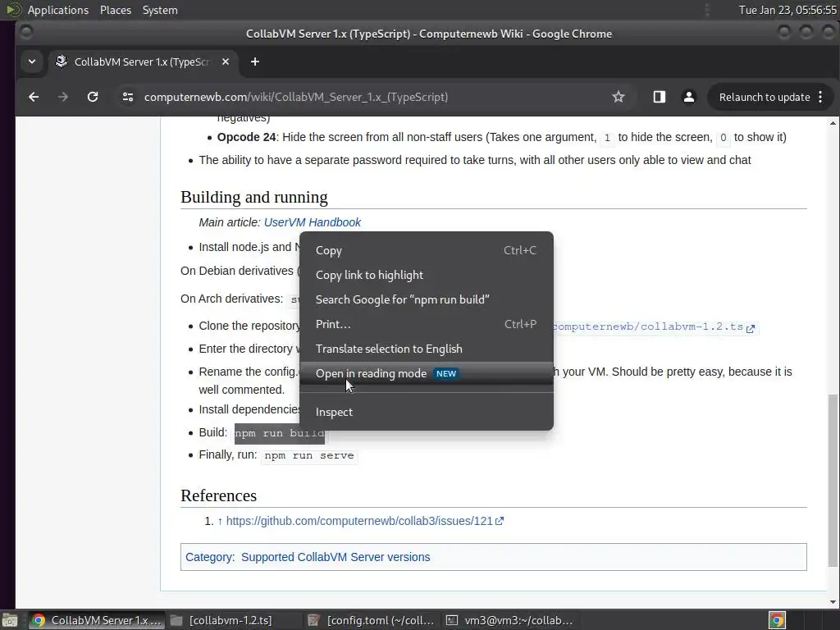Choose Print… from the context menu

click(x=427, y=324)
